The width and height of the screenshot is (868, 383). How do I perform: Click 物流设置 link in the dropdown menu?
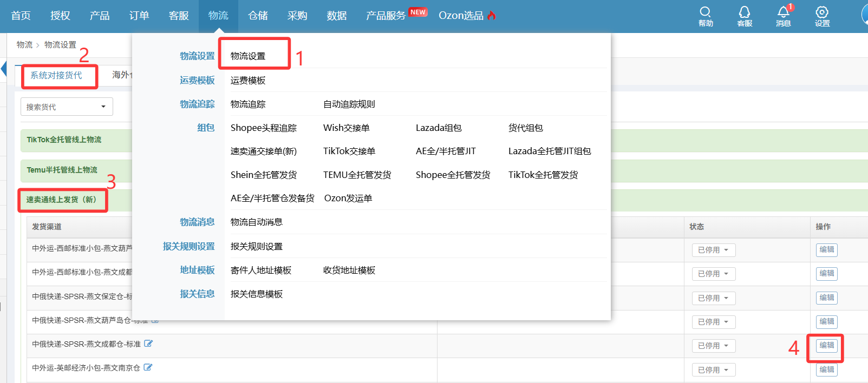(x=248, y=56)
